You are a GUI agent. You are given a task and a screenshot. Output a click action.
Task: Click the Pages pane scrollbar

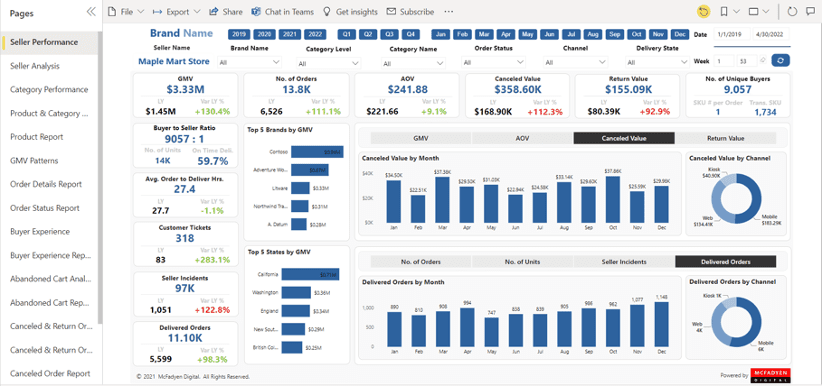[100, 178]
